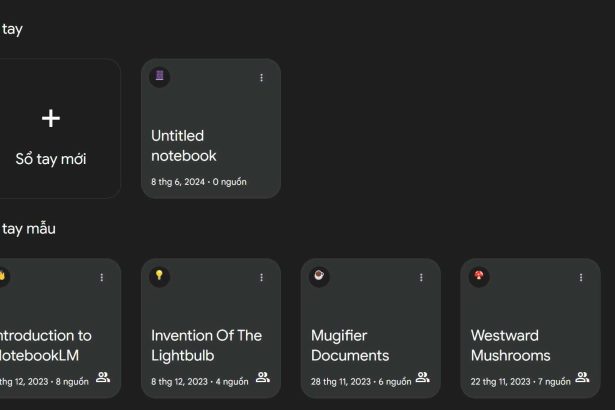Image resolution: width=615 pixels, height=410 pixels.
Task: Expand three-dot menu on Invention Of The Lightbulb
Action: [262, 278]
